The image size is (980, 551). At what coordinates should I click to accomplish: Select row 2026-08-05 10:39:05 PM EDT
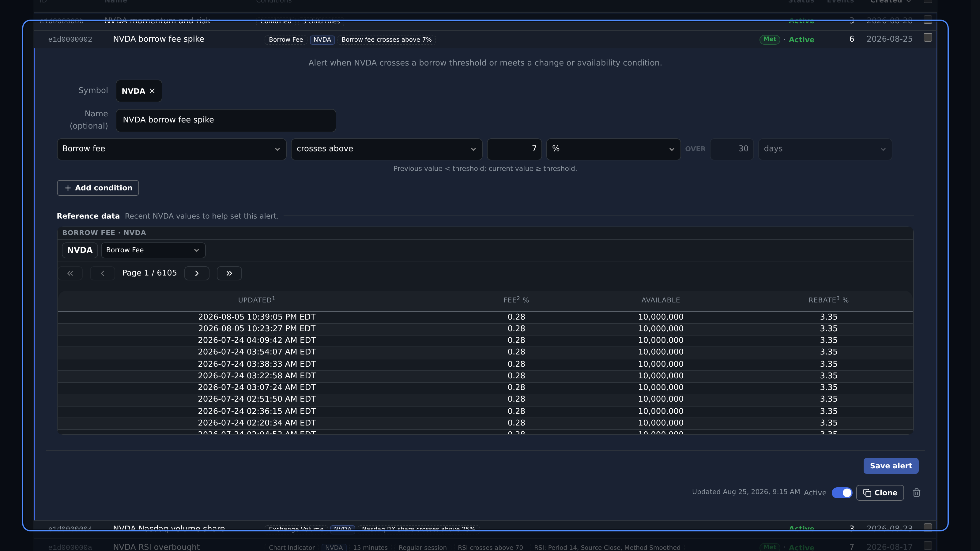pos(485,317)
